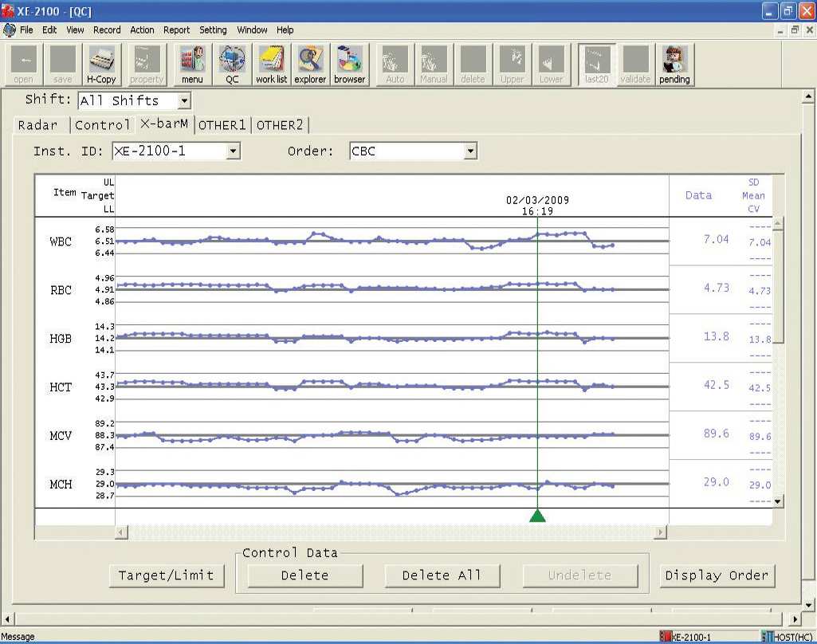Switch to the Control tab
This screenshot has height=644, width=817.
tap(103, 125)
